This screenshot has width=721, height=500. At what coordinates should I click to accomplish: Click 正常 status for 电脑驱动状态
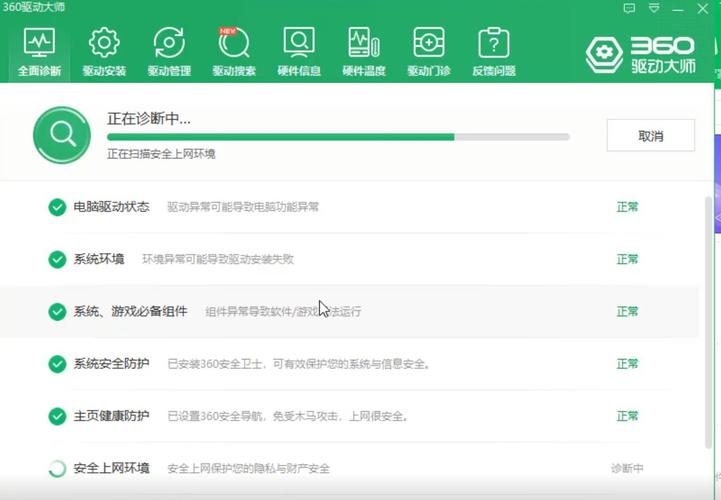[x=627, y=207]
